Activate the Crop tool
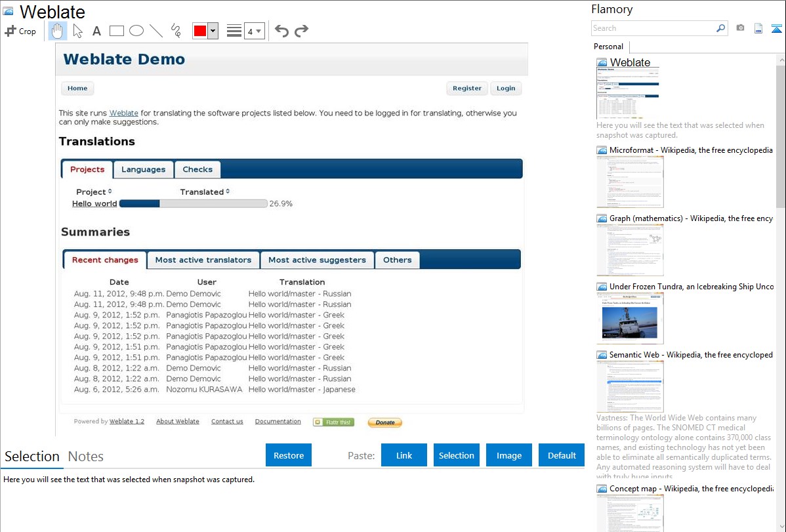 20,31
